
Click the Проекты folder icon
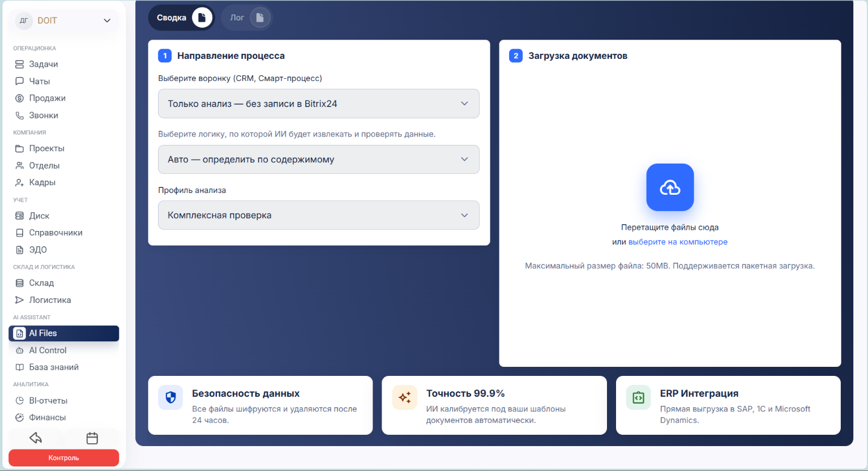(19, 148)
